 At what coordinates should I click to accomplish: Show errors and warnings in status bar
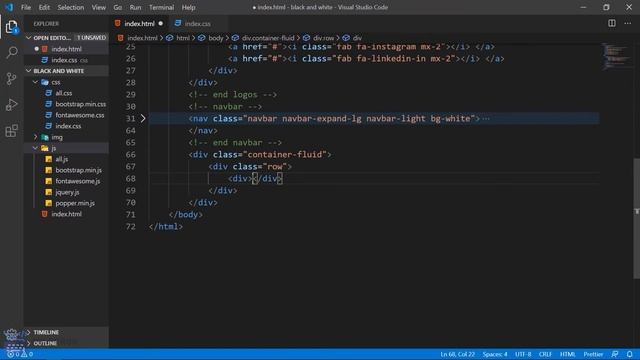click(x=20, y=354)
